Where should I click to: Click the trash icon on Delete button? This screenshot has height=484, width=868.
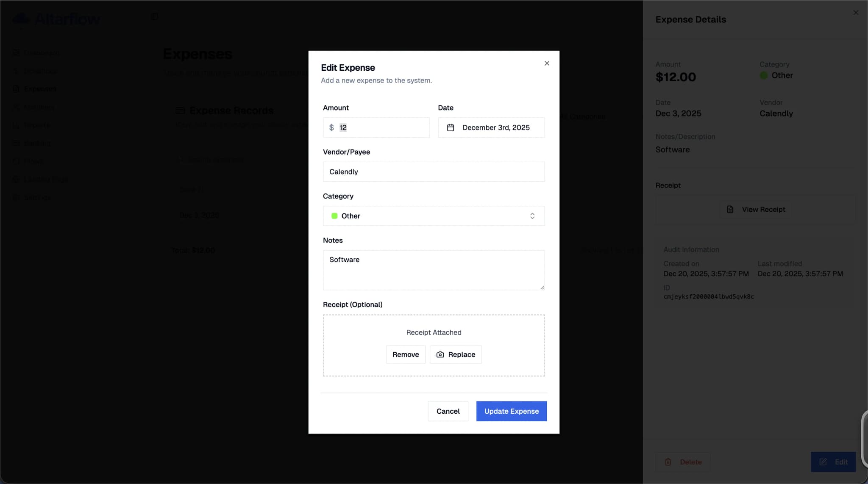pyautogui.click(x=668, y=462)
